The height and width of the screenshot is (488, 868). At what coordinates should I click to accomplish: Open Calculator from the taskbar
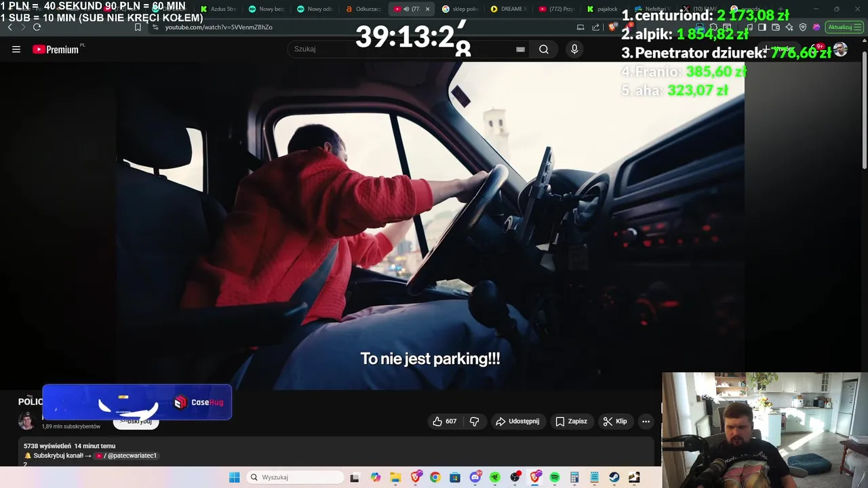pyautogui.click(x=574, y=477)
